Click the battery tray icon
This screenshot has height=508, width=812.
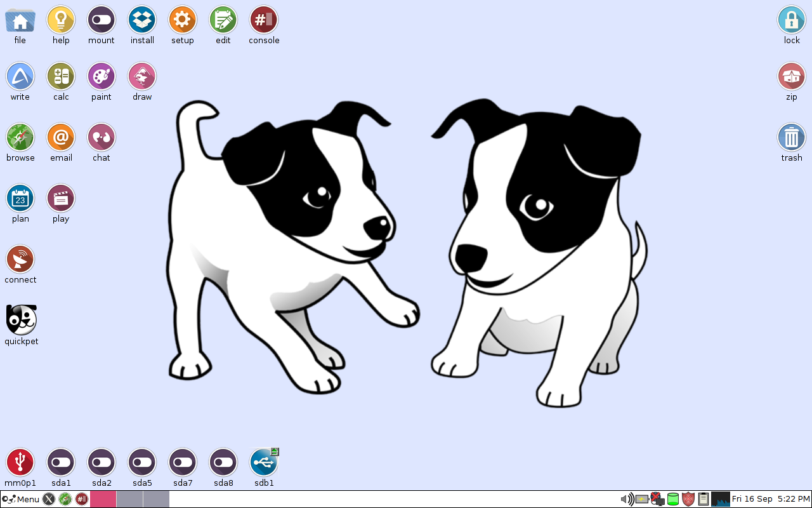pos(642,499)
